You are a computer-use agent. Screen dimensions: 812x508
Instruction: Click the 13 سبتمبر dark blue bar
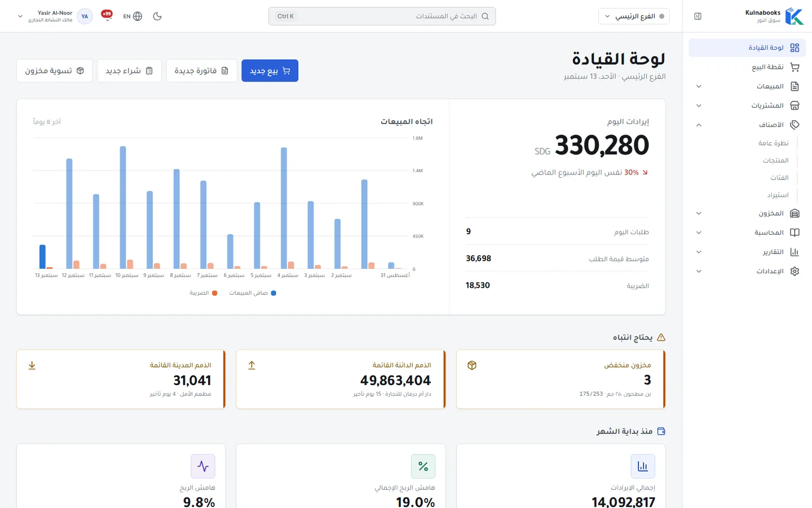(x=42, y=257)
